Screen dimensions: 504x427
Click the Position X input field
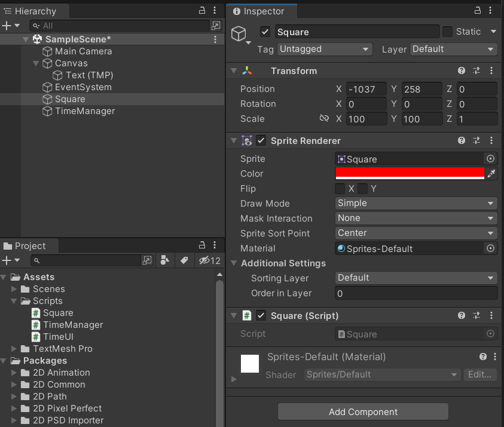click(x=366, y=89)
